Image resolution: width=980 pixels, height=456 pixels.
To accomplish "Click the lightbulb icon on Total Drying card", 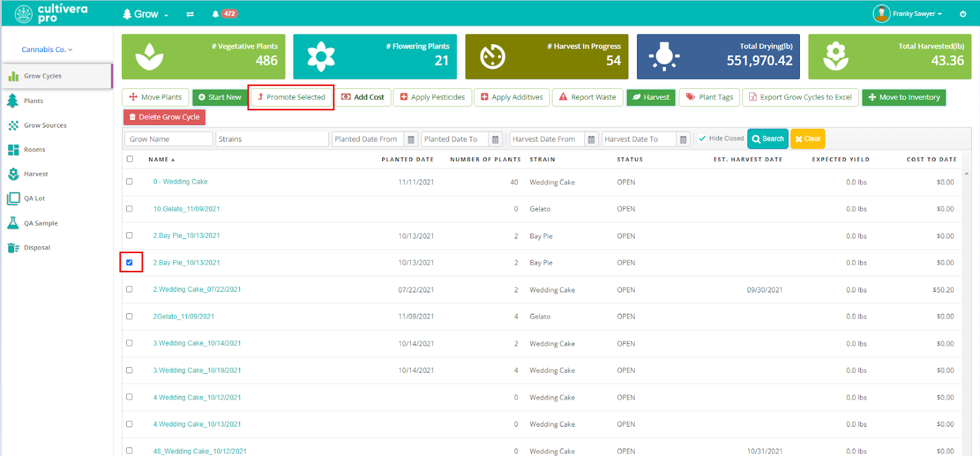I will (664, 57).
